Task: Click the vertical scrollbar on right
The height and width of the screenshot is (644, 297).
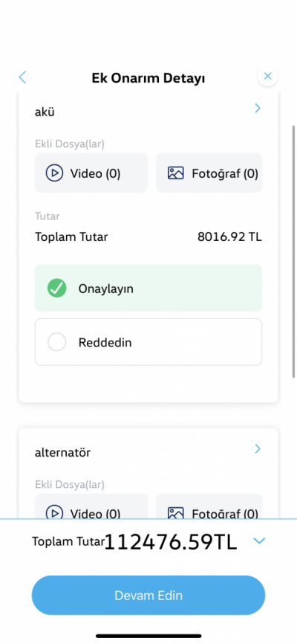Action: tap(293, 251)
